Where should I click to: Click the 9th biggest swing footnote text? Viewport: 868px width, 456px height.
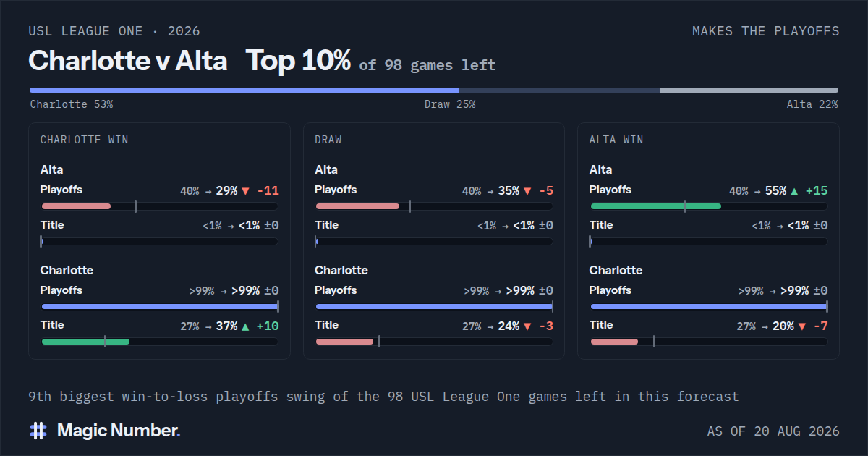tap(383, 397)
